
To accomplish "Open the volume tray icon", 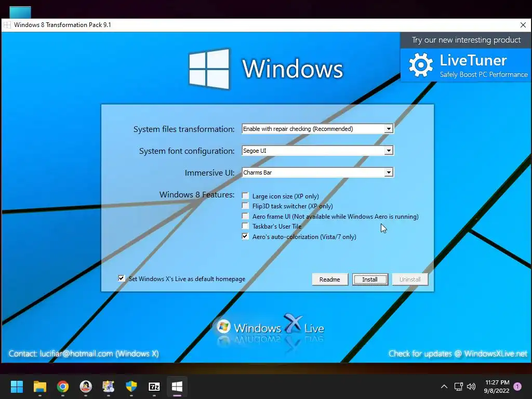I will pyautogui.click(x=471, y=387).
